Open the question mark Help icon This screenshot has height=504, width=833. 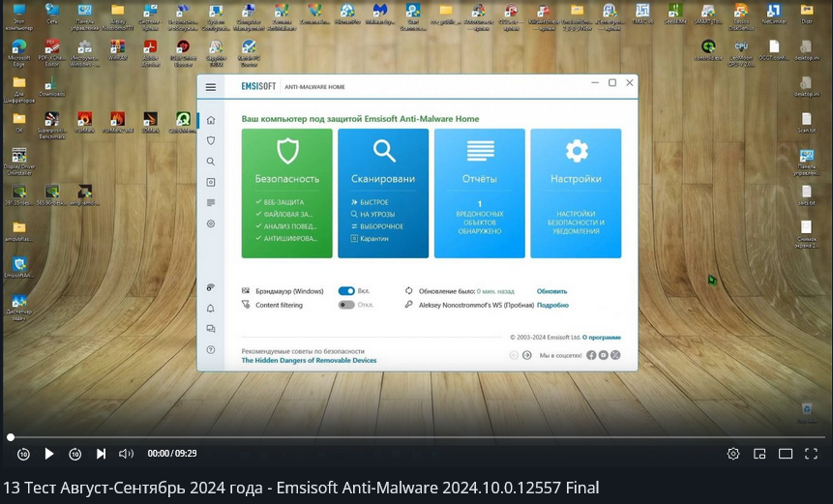211,349
